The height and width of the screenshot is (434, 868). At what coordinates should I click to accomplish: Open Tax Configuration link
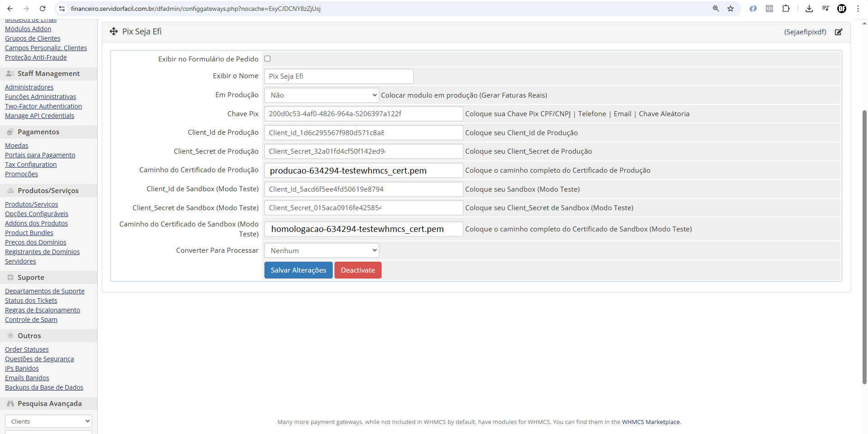click(x=31, y=165)
